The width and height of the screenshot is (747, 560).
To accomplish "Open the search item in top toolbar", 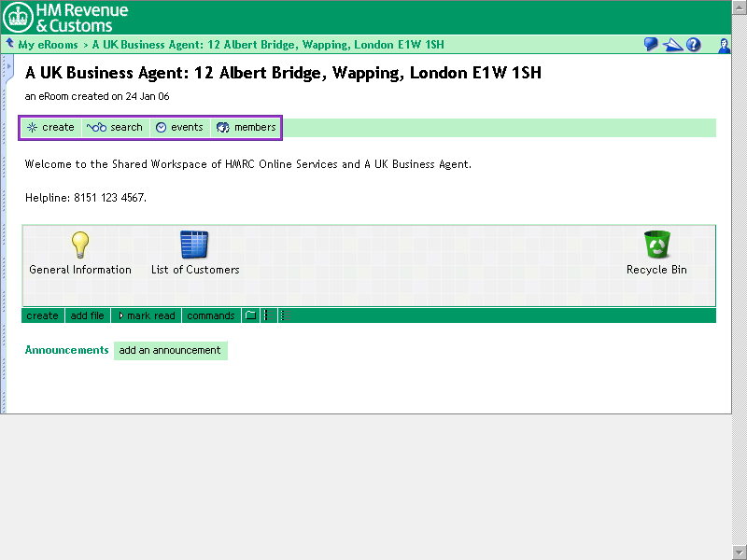I will pyautogui.click(x=116, y=128).
